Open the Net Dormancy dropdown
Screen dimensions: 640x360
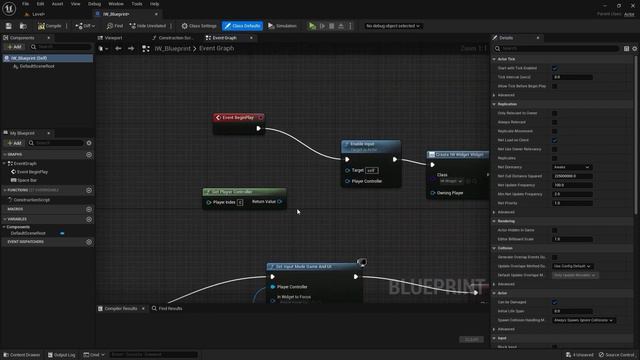[x=571, y=167]
